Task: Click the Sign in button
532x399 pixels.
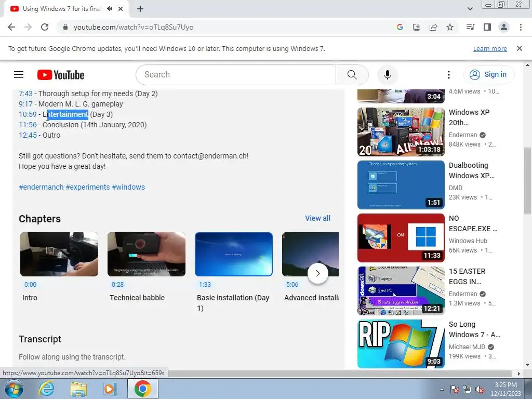Action: tap(488, 75)
